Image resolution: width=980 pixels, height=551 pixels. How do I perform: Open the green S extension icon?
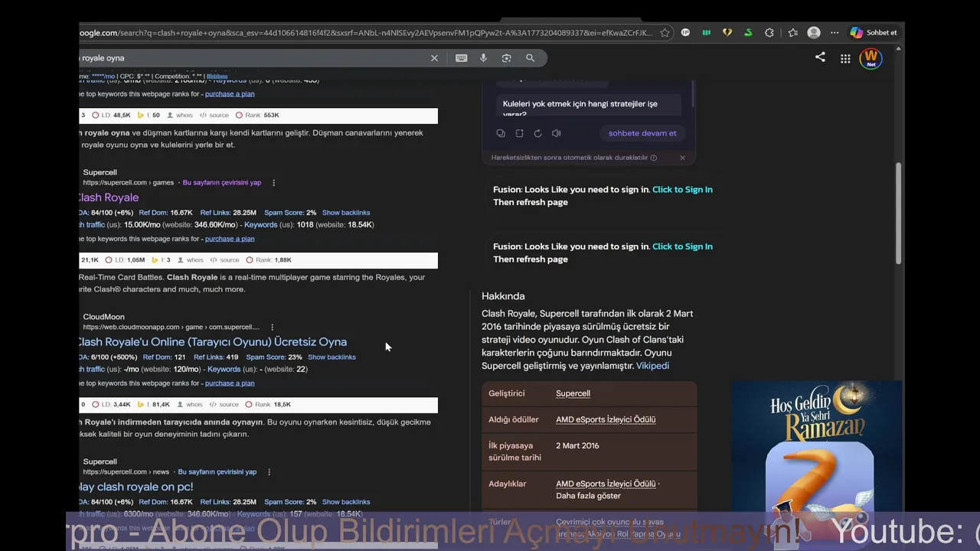tap(748, 33)
